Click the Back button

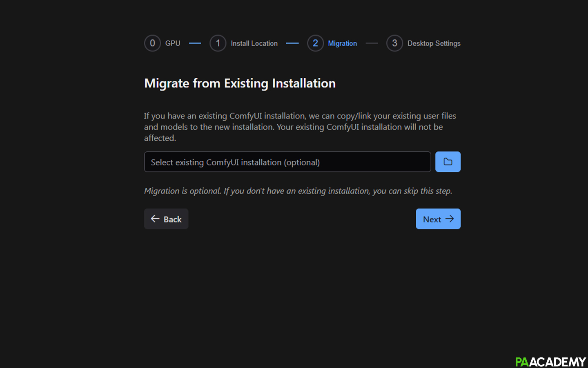click(166, 219)
